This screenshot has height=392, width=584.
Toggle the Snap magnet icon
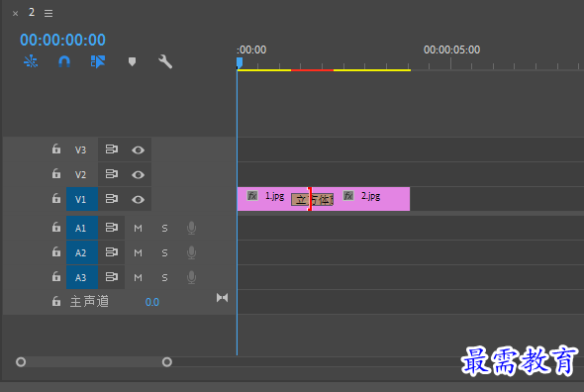click(64, 61)
